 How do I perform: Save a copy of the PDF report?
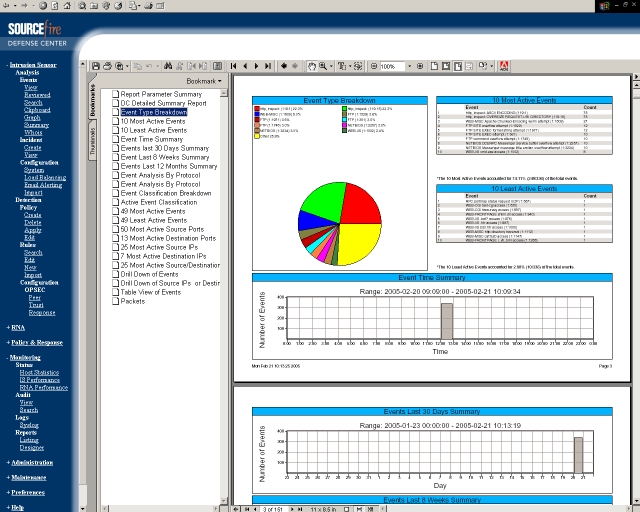tap(96, 66)
